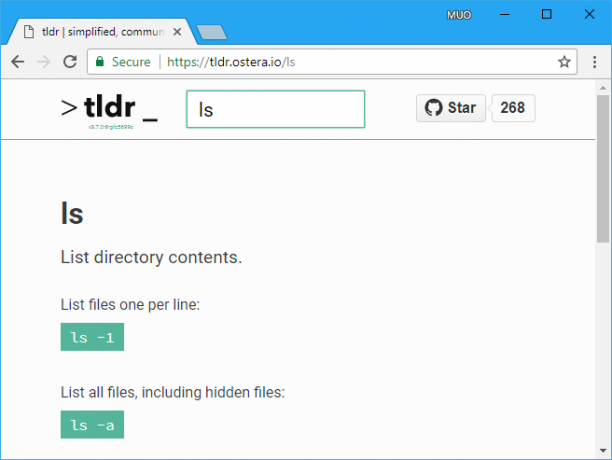Screen dimensions: 612x460
Task: Click the "Secure" label in address bar
Action: point(131,62)
